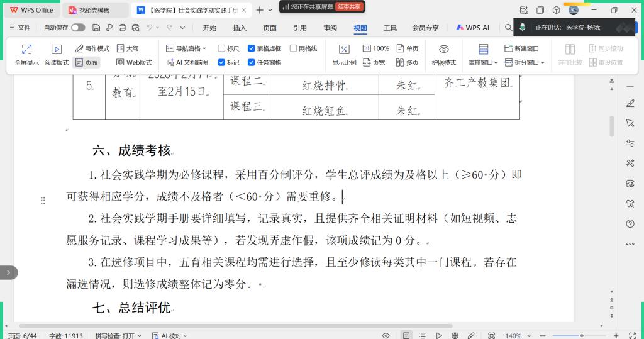Viewport: 644px width, 339px height.
Task: Click the 新建窗口 new window icon
Action: 509,48
